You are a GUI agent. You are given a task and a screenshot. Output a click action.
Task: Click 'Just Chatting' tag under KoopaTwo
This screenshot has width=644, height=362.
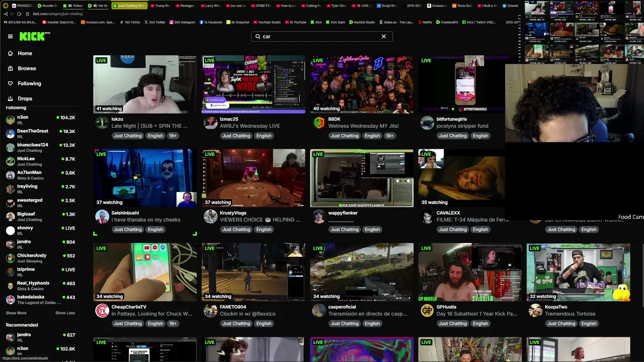tap(561, 324)
